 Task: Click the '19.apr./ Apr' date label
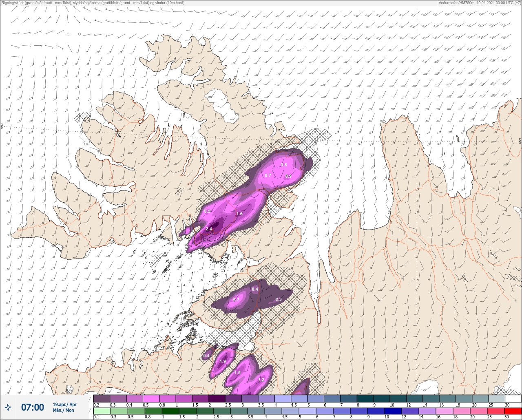(64, 405)
